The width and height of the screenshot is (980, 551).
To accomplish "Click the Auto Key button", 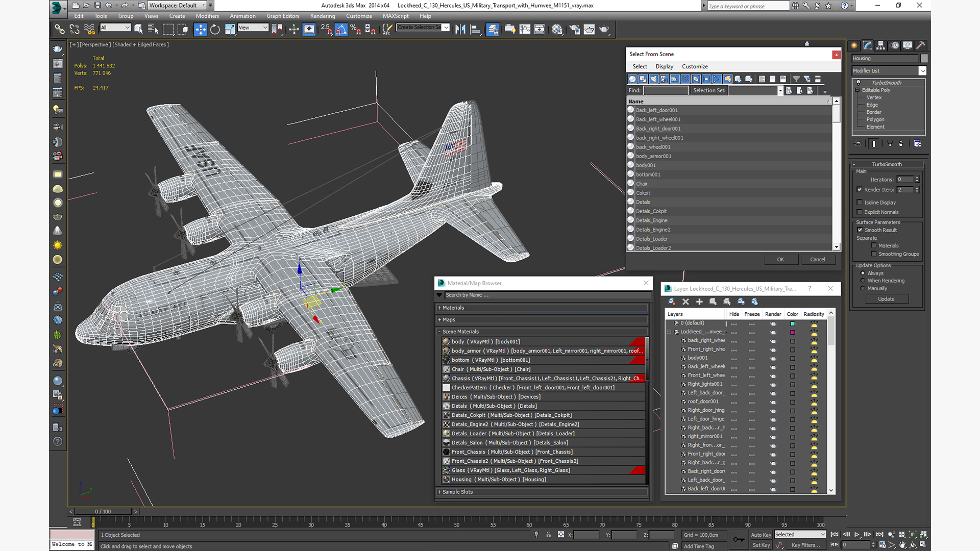I will click(761, 535).
